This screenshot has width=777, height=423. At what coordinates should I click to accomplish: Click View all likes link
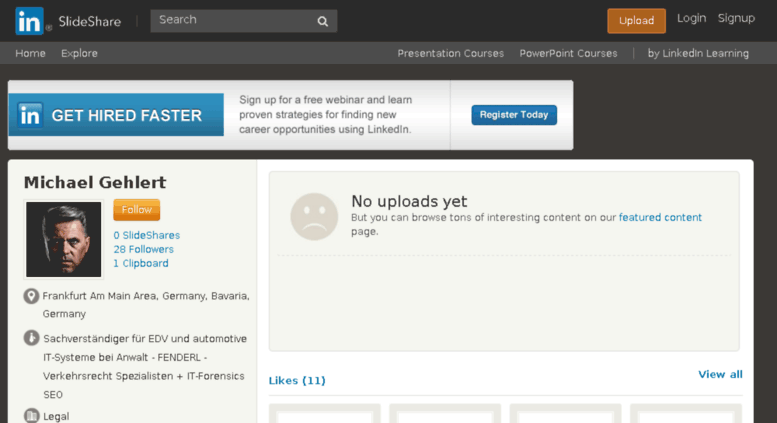720,374
